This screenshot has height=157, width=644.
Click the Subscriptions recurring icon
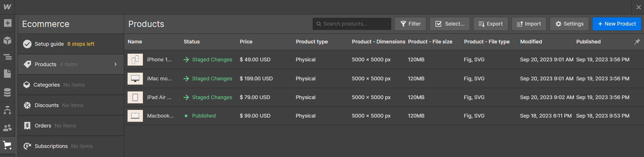(x=27, y=146)
